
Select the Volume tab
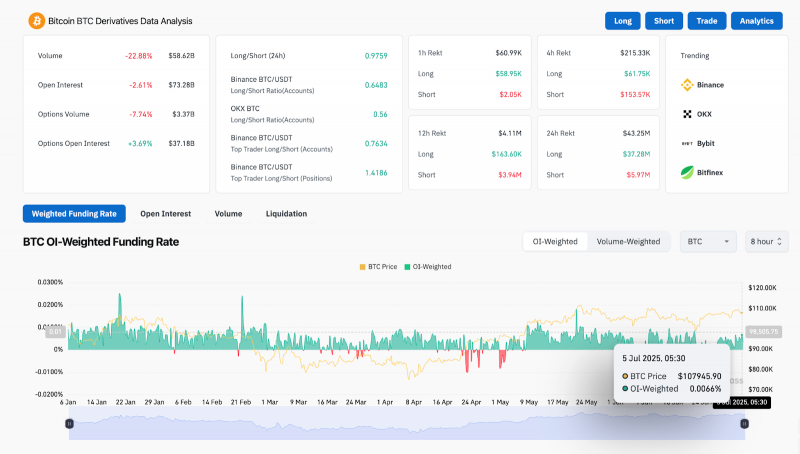tap(228, 214)
